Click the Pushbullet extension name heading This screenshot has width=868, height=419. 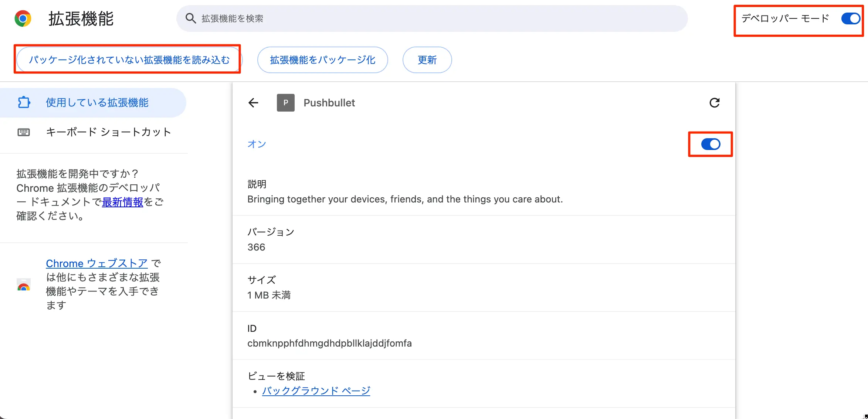(329, 103)
